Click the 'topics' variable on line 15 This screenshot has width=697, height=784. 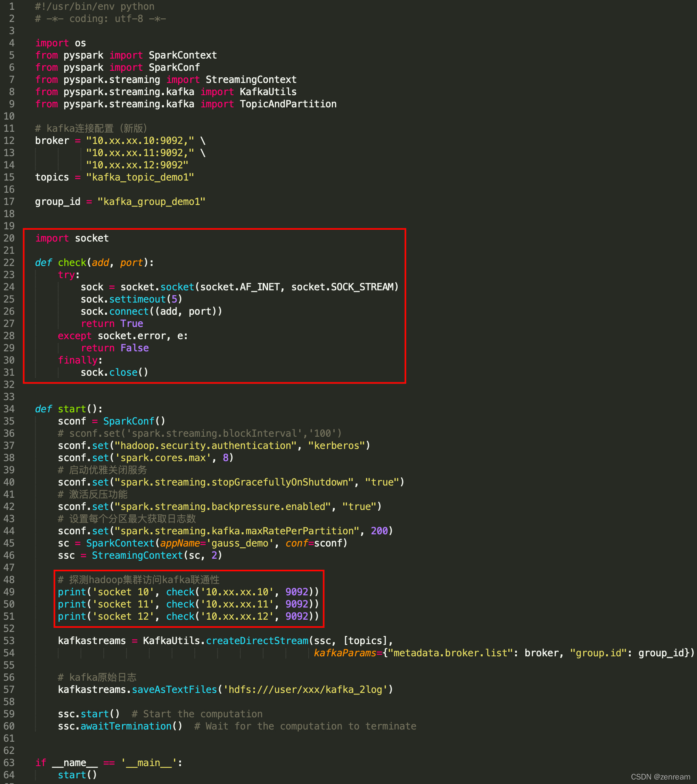pyautogui.click(x=52, y=177)
